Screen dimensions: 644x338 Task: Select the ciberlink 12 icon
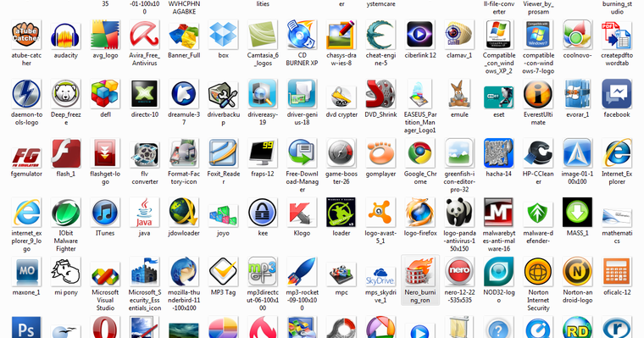coord(420,35)
